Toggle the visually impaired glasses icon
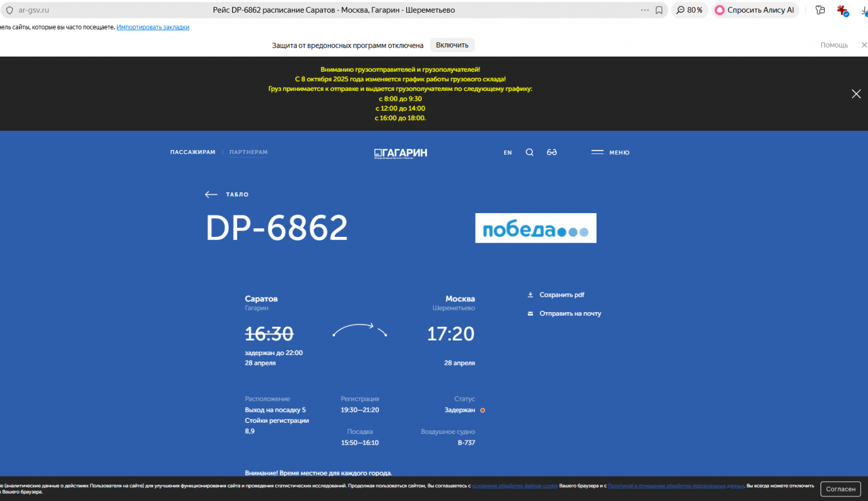 (x=551, y=152)
